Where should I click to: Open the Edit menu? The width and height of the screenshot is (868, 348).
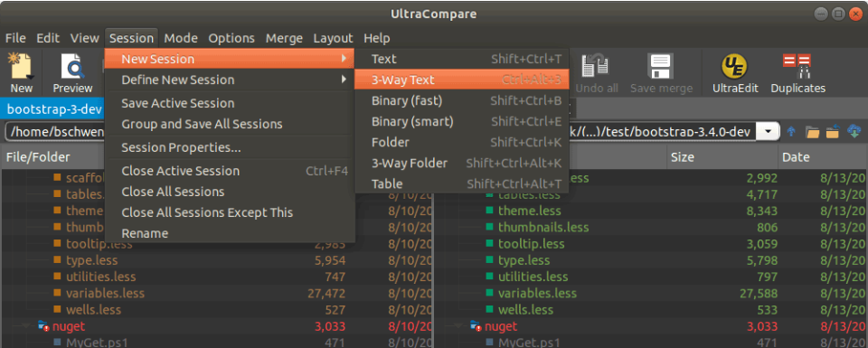[x=48, y=38]
